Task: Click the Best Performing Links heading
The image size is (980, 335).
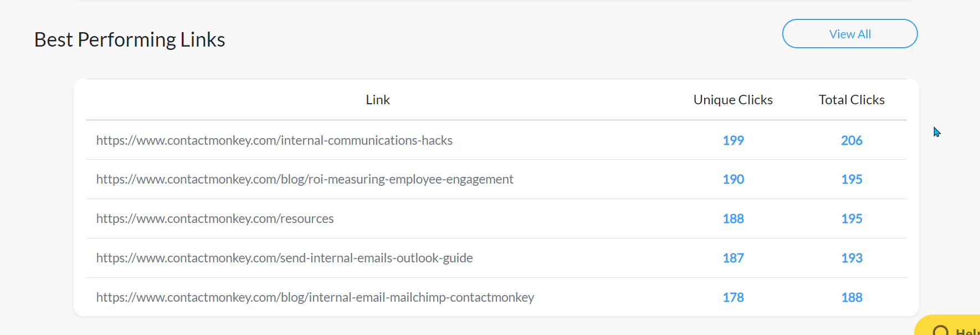Action: click(129, 39)
